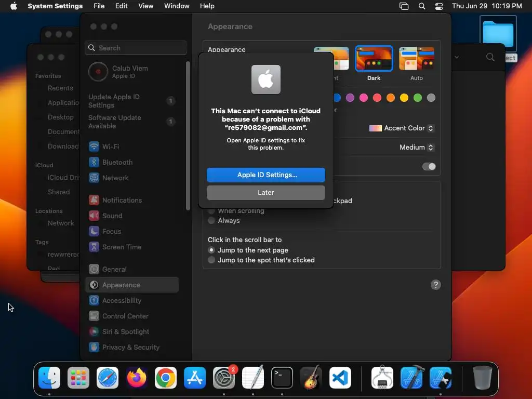Screen dimensions: 532x399
Task: Open Notifications bell icon
Action: tap(94, 200)
